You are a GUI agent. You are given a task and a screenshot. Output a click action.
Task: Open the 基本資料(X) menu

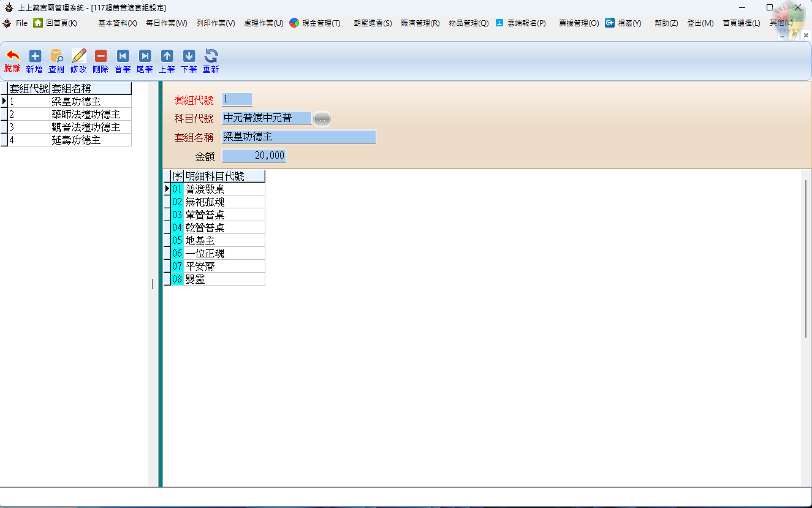117,23
